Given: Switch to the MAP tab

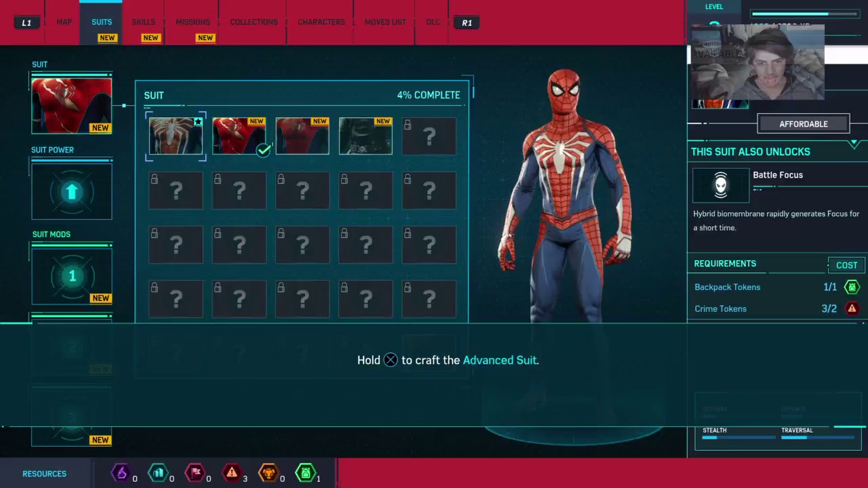Looking at the screenshot, I should point(64,22).
